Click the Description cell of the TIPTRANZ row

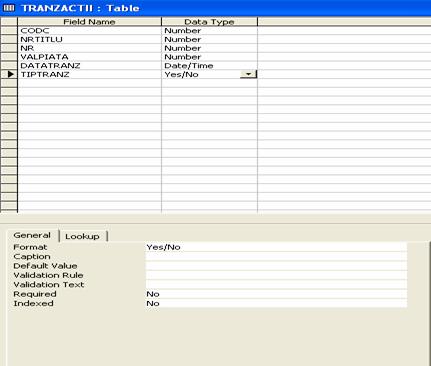(344, 74)
